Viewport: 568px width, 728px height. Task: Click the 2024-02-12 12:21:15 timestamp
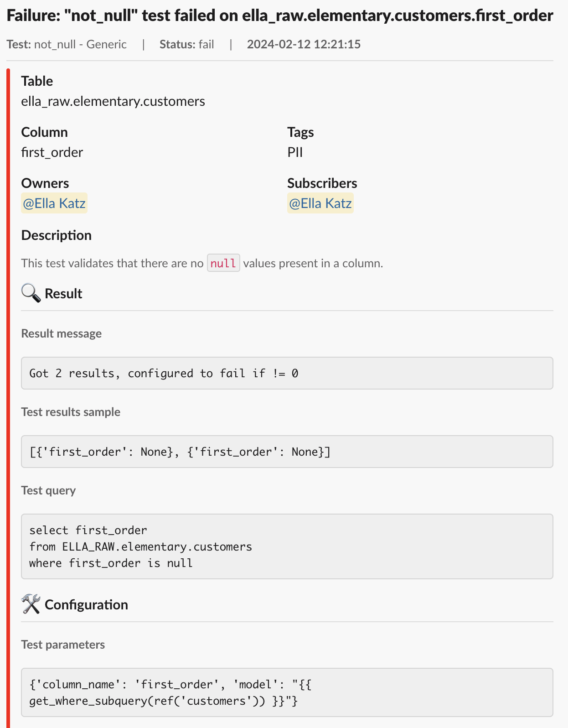click(x=304, y=44)
